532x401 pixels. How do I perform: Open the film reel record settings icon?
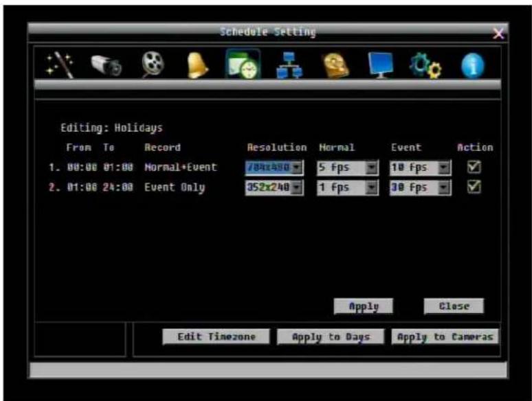tap(153, 65)
